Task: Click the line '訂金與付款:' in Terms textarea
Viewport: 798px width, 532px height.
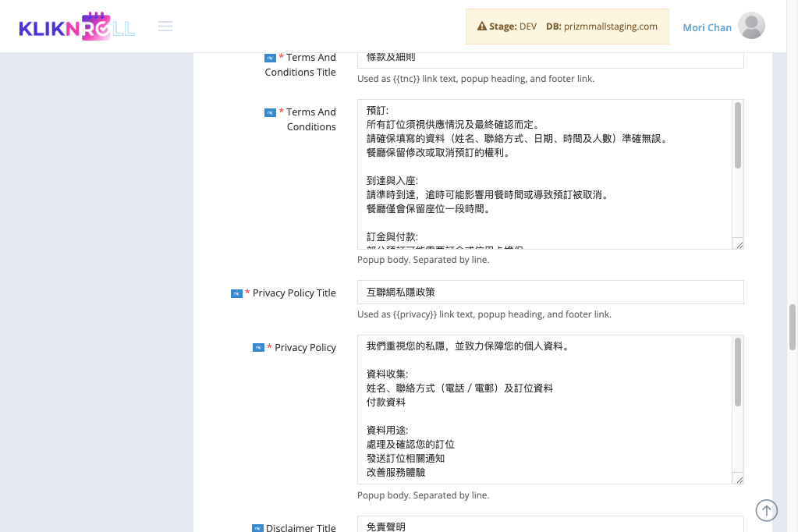Action: point(392,236)
